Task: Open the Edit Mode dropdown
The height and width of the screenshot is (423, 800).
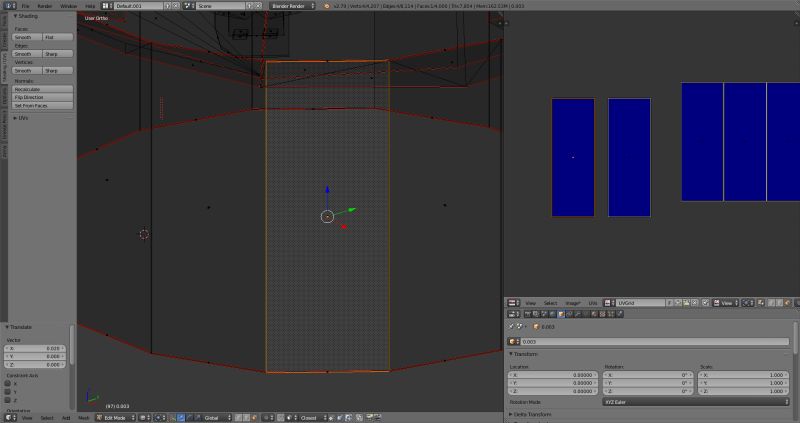Action: point(116,418)
